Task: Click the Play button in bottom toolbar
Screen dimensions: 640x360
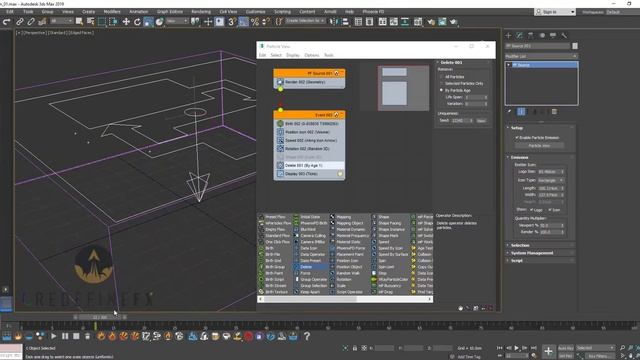Action: point(53,336)
